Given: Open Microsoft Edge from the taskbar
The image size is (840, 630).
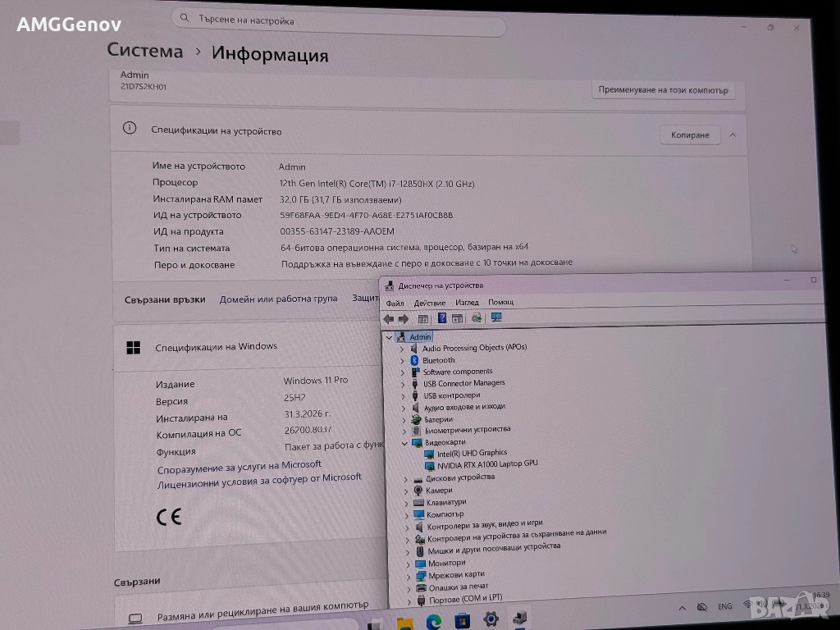Looking at the screenshot, I should tap(434, 622).
